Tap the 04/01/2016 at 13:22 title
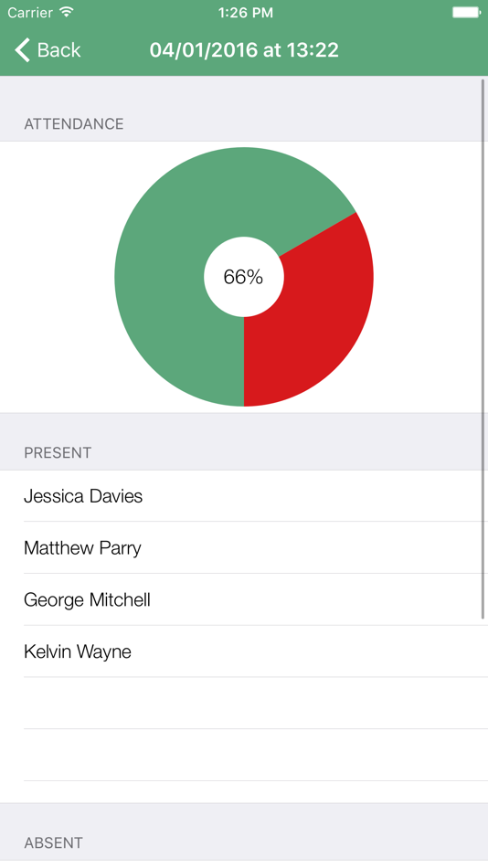The width and height of the screenshot is (488, 868). tap(244, 50)
